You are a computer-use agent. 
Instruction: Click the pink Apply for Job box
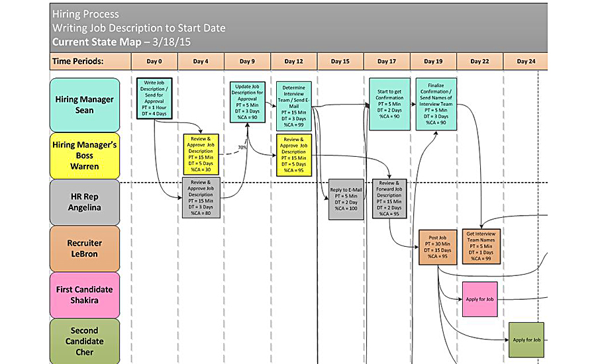click(479, 299)
